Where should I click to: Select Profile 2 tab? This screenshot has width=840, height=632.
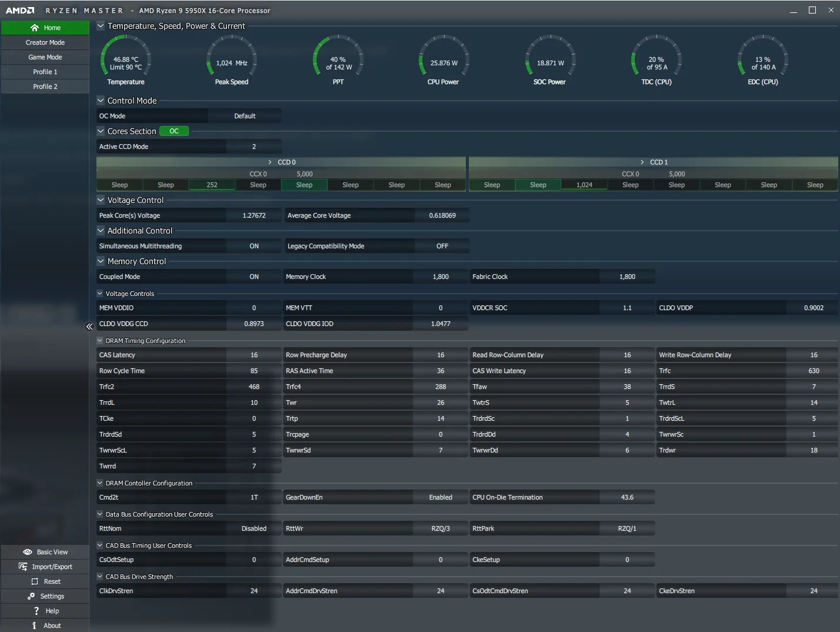tap(45, 87)
